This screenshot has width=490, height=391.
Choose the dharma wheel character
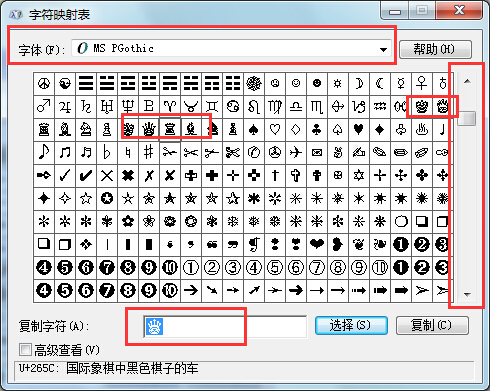click(254, 84)
